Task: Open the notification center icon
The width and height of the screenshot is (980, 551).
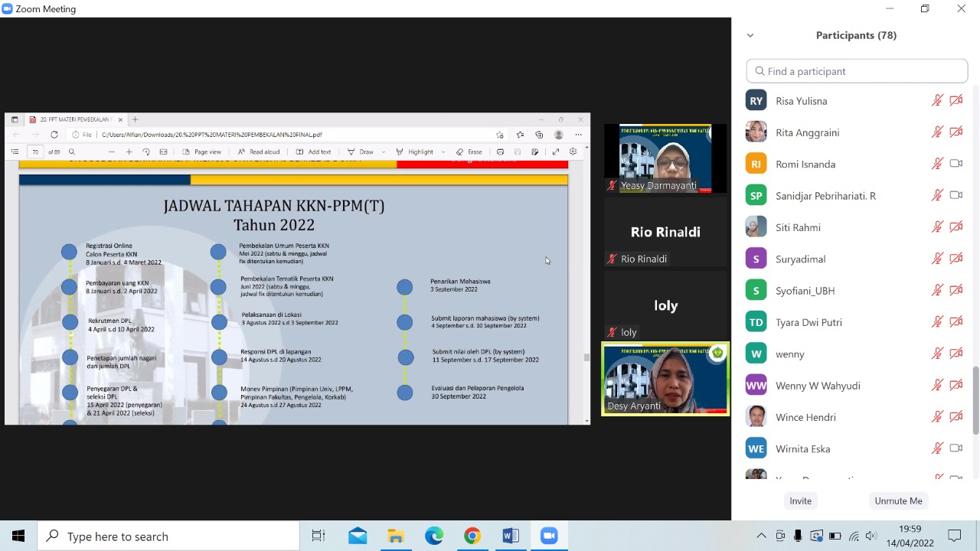Action: click(x=955, y=536)
